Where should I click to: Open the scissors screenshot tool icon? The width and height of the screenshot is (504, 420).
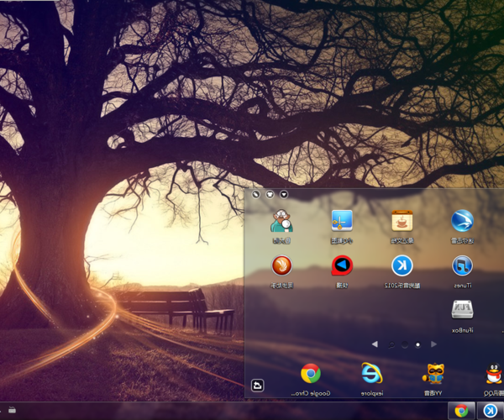coord(342,222)
